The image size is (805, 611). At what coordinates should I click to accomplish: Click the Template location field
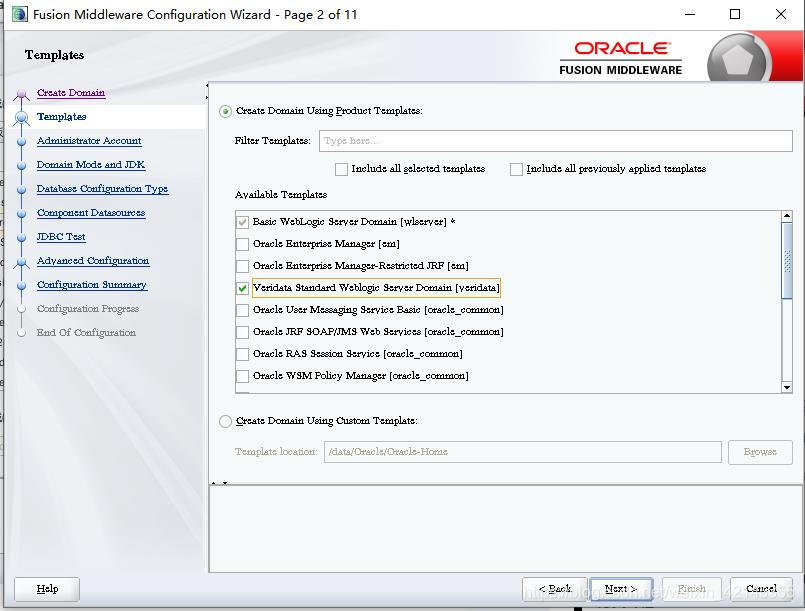coord(523,452)
